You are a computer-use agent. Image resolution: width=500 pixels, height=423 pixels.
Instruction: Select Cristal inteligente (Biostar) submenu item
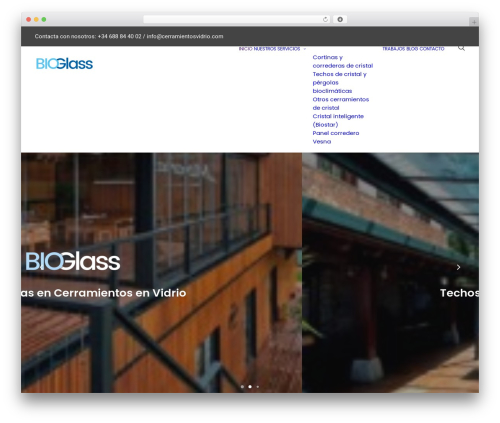(338, 120)
